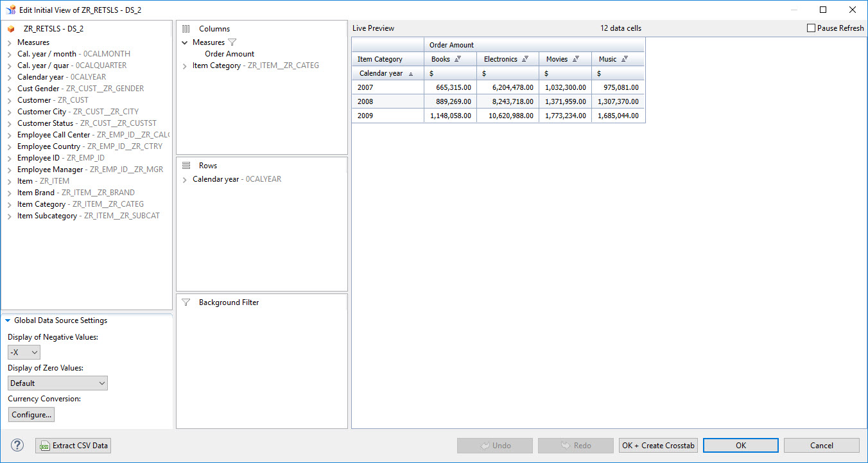868x463 pixels.
Task: Click sort icon beside Music header
Action: [625, 59]
